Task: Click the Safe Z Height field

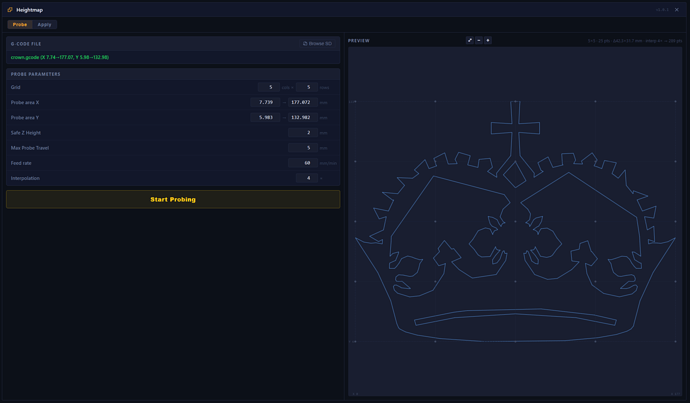Action: pos(303,132)
